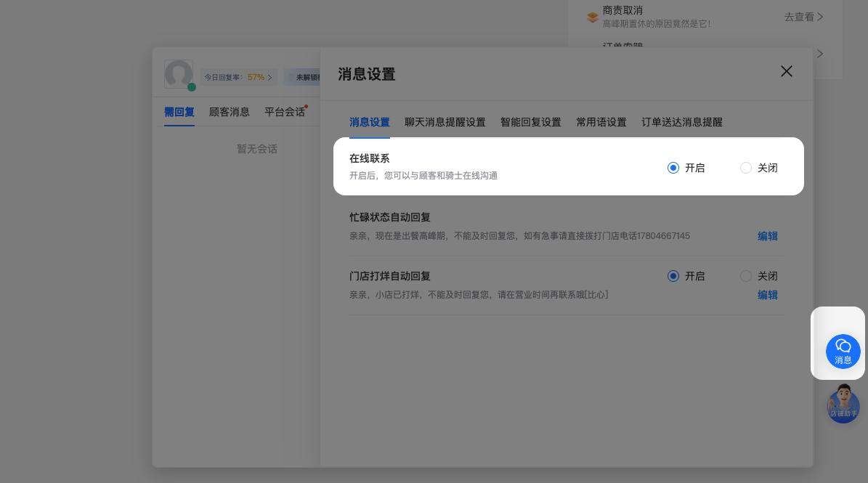The height and width of the screenshot is (483, 868).
Task: Open the 常用语设置 tab
Action: 601,122
